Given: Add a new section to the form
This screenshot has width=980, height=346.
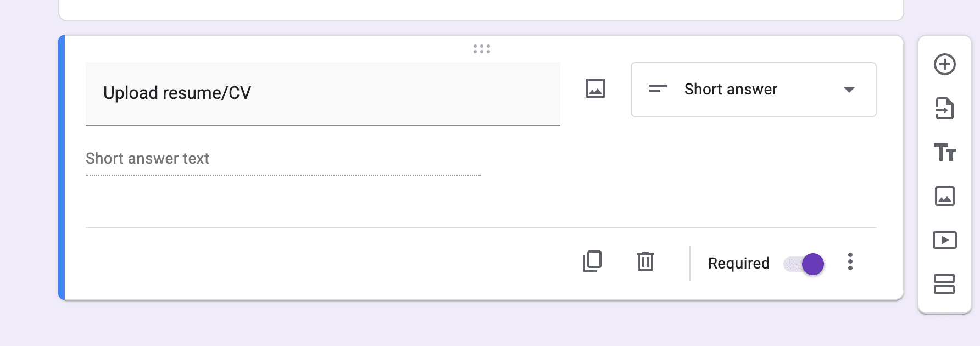Looking at the screenshot, I should (x=944, y=284).
